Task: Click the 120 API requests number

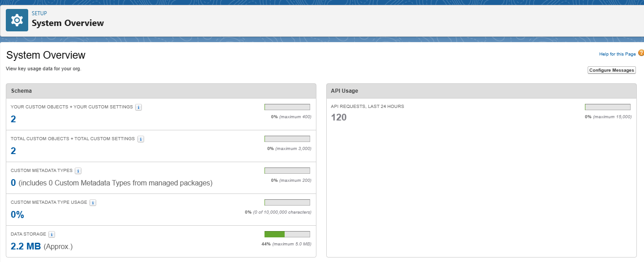Action: pyautogui.click(x=339, y=118)
